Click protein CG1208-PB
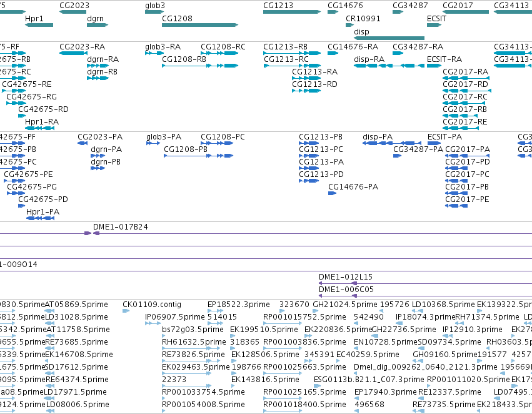 click(186, 149)
